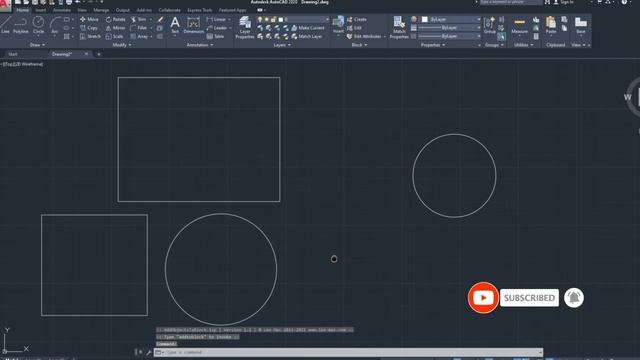Open command line customize wrench

148,352
